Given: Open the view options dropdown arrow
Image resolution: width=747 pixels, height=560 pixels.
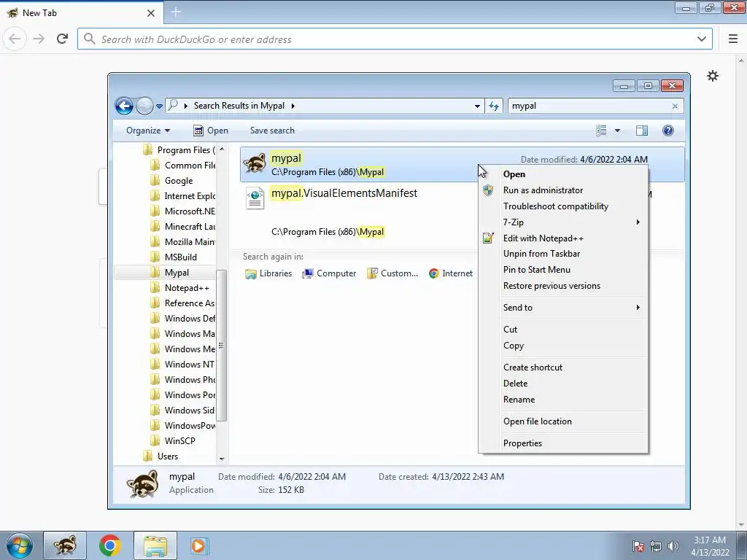Looking at the screenshot, I should [x=617, y=131].
